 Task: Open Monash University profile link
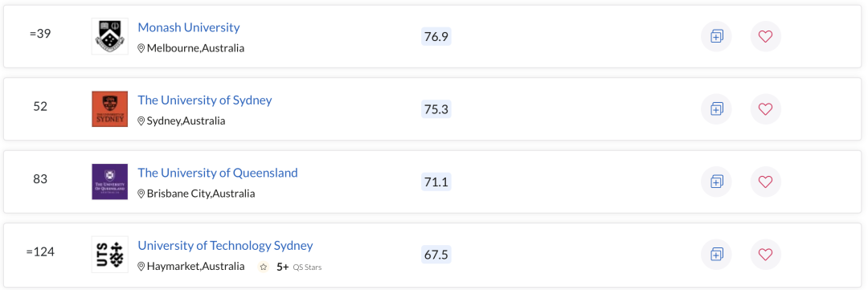point(189,27)
